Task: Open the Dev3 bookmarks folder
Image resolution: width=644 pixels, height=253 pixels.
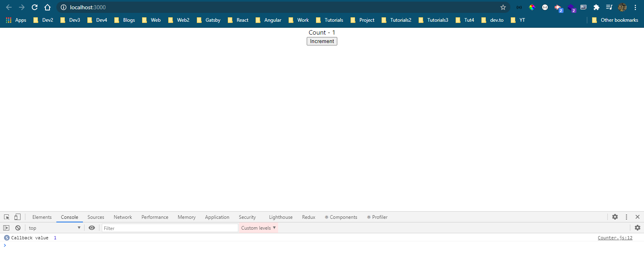Action: click(x=70, y=20)
